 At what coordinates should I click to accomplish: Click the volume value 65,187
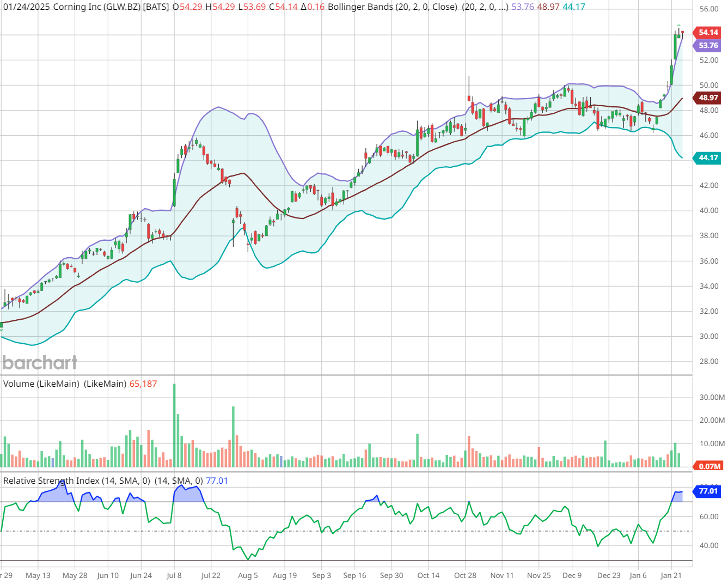click(143, 384)
